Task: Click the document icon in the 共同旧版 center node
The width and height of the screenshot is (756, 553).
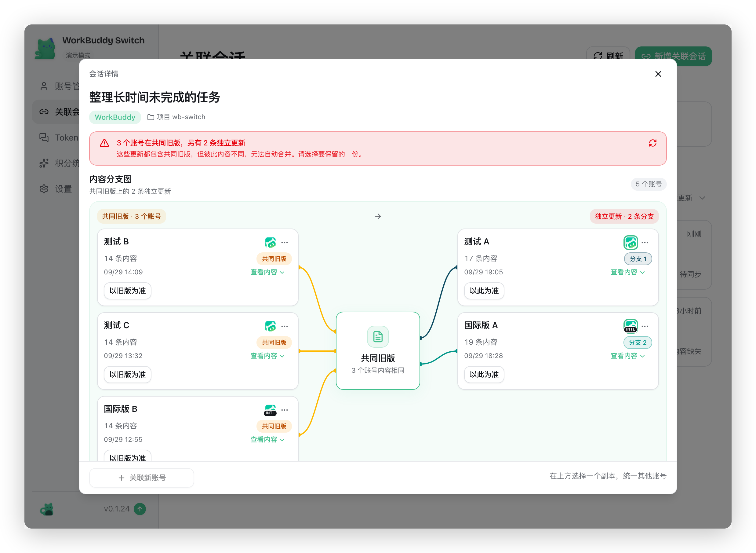Action: click(x=378, y=336)
